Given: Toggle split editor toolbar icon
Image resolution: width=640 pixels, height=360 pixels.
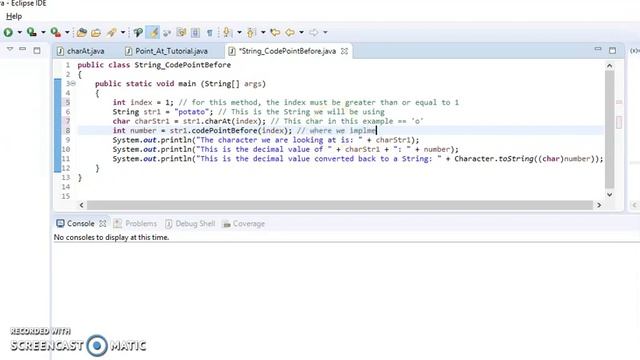Looking at the screenshot, I should [x=195, y=32].
